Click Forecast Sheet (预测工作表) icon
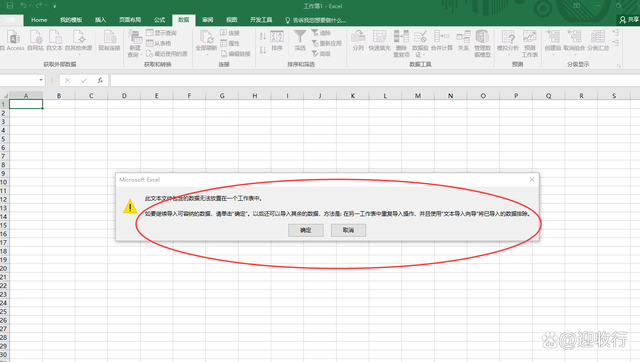The height and width of the screenshot is (362, 640). pyautogui.click(x=530, y=43)
